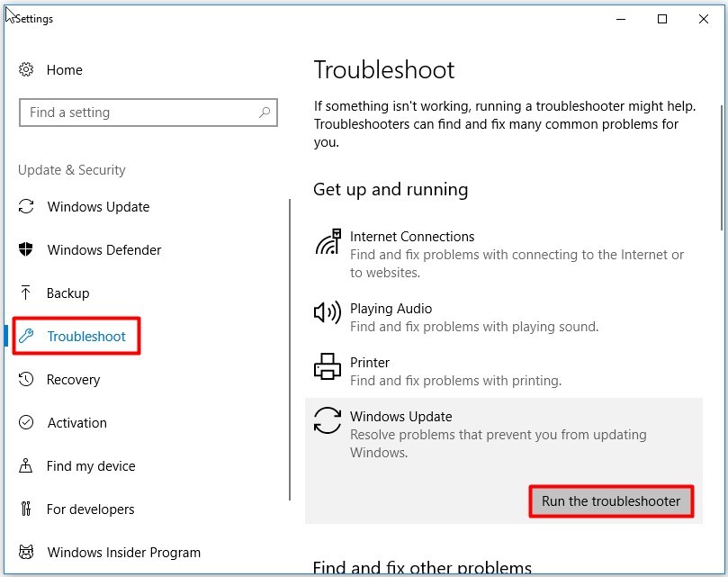The width and height of the screenshot is (728, 577).
Task: Click the Activation checkmark icon
Action: pos(26,422)
